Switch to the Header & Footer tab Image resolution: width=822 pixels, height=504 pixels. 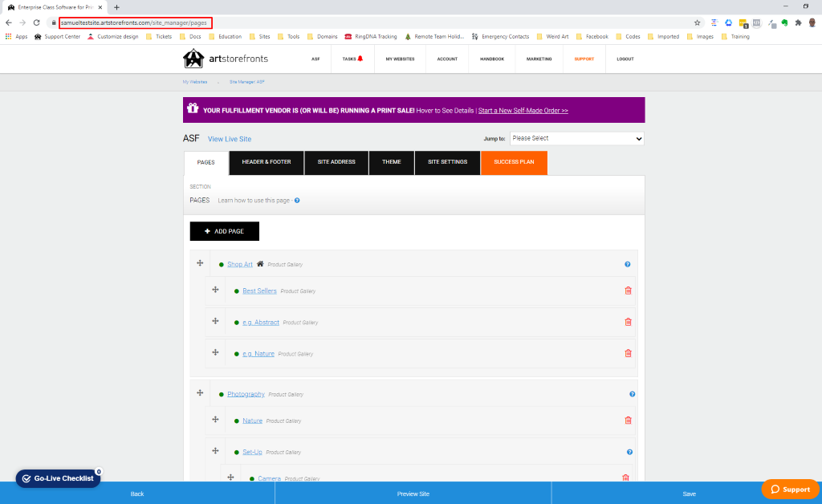pos(267,162)
